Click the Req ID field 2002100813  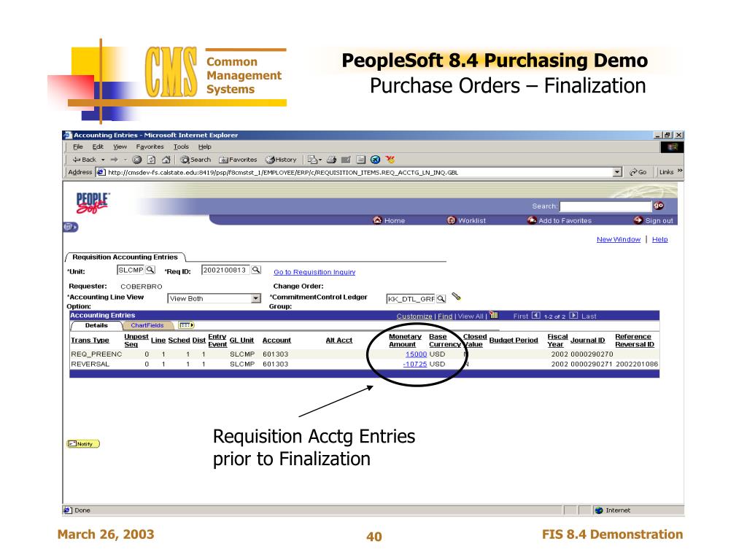[x=225, y=270]
